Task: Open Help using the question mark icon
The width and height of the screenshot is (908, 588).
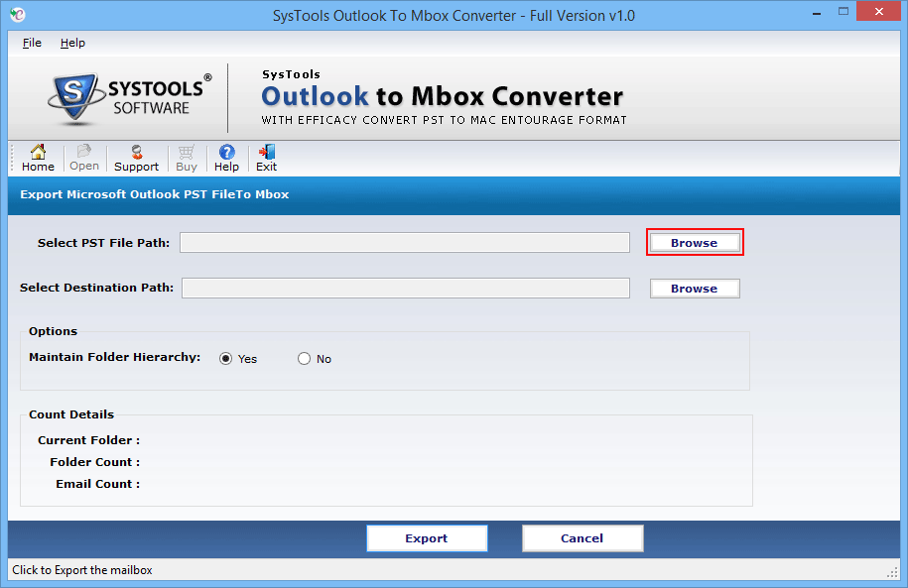Action: 226,158
